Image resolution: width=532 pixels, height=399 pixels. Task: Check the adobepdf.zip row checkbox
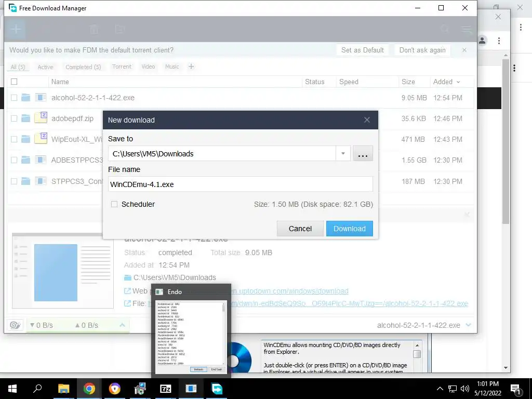14,118
